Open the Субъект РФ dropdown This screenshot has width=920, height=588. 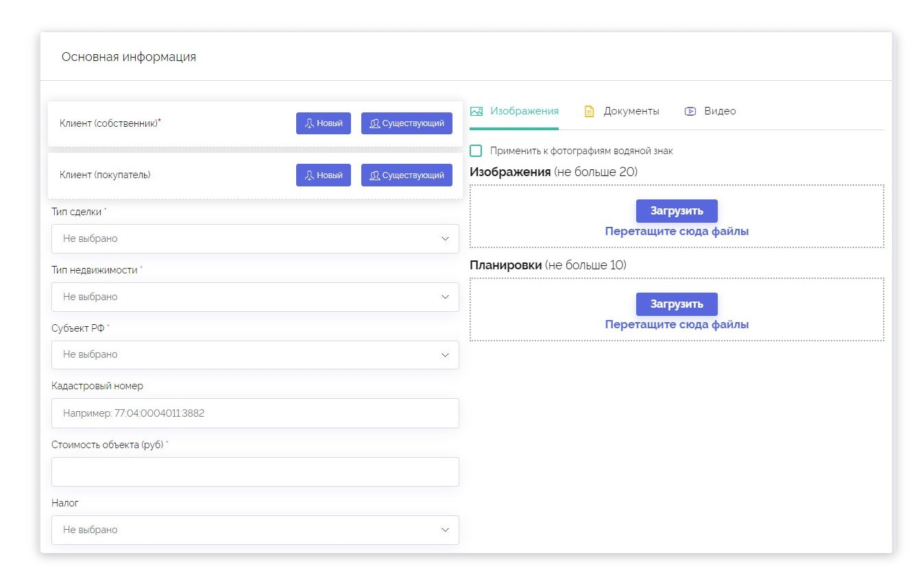255,354
